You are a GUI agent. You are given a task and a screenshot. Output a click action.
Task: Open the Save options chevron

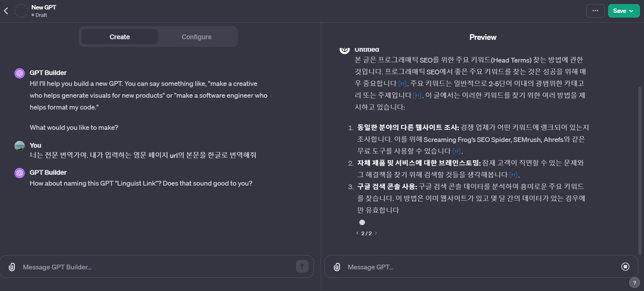point(631,10)
